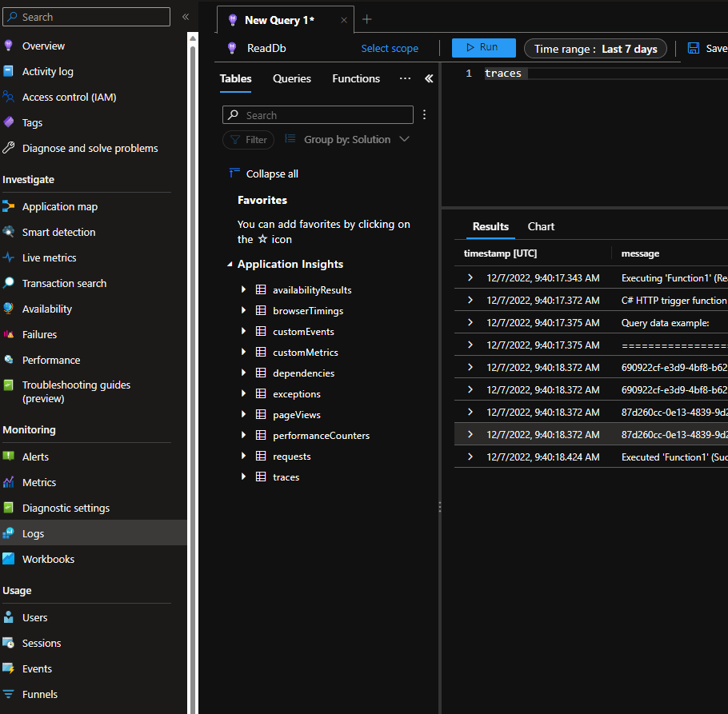Viewport: 728px width, 714px height.
Task: Click the Alerts icon
Action: [8, 456]
